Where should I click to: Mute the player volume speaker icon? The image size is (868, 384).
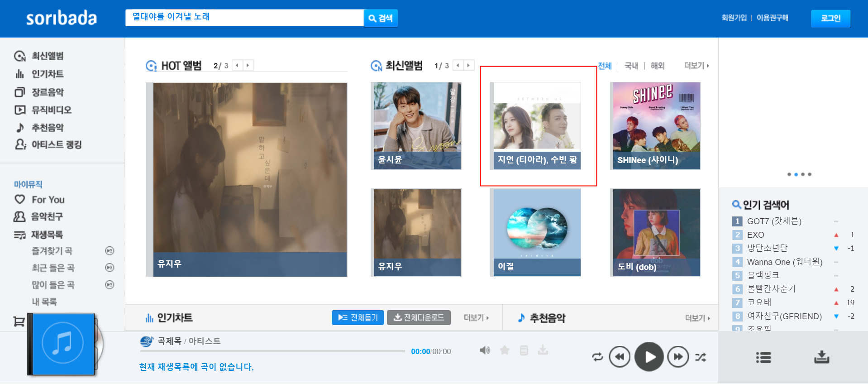pyautogui.click(x=485, y=350)
